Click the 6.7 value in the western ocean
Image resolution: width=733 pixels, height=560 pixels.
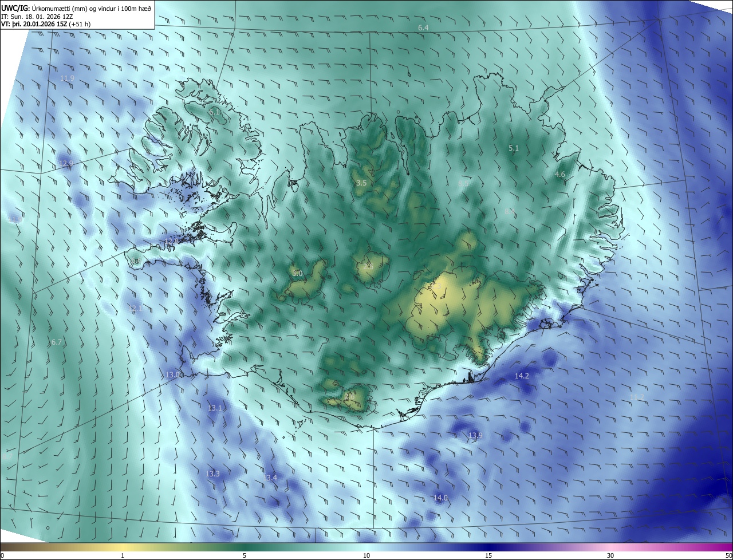[56, 342]
